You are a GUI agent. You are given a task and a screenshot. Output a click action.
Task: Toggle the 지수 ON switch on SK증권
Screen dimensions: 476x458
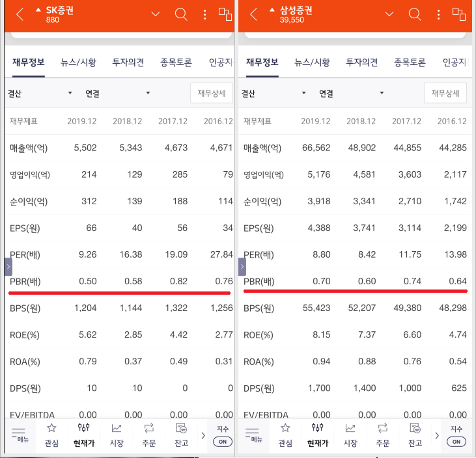pos(223,442)
